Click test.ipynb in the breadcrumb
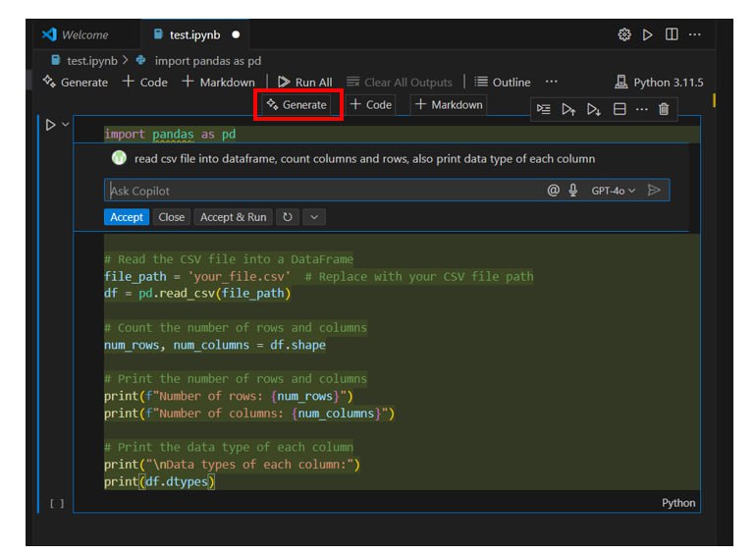 [91, 61]
